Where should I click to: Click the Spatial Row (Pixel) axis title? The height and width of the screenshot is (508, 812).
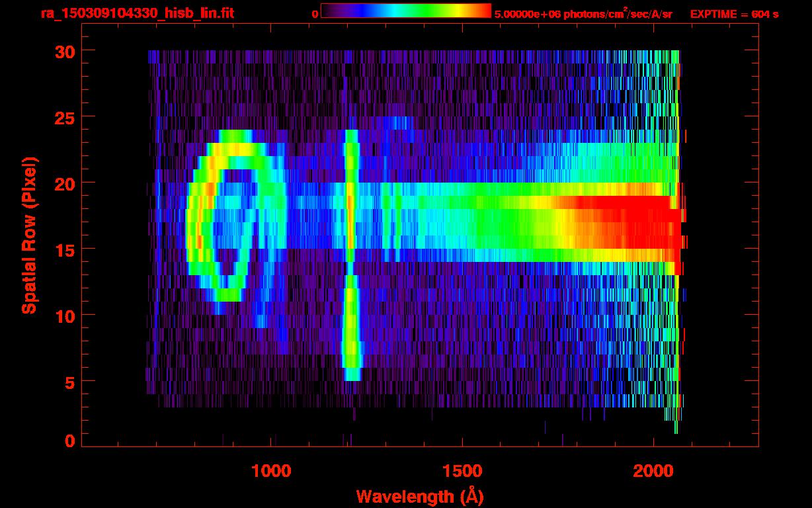click(x=29, y=235)
